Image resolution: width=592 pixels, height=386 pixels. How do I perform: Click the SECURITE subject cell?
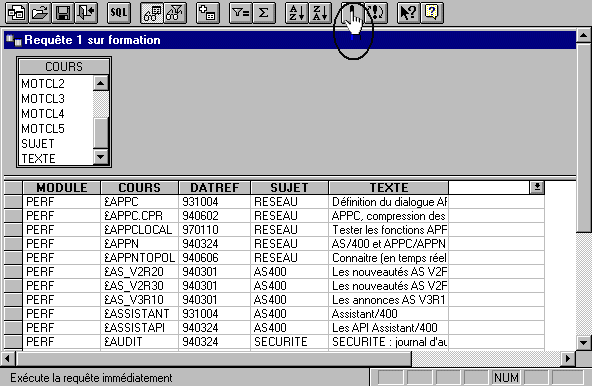click(x=289, y=341)
